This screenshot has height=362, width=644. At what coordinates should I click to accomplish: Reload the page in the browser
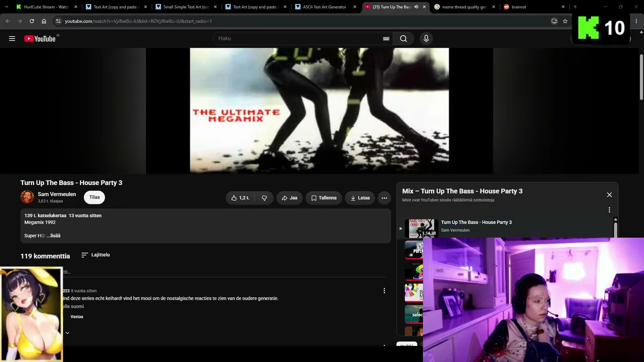pyautogui.click(x=32, y=21)
